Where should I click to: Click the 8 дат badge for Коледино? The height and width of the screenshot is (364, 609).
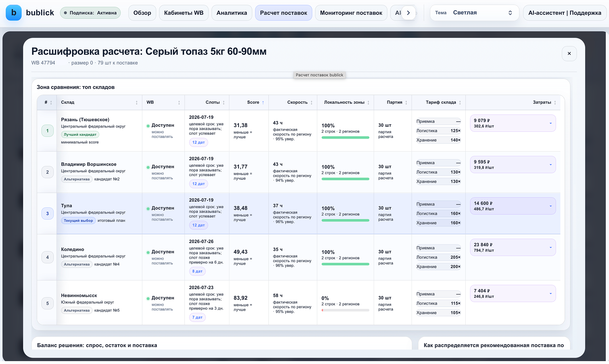(x=197, y=271)
